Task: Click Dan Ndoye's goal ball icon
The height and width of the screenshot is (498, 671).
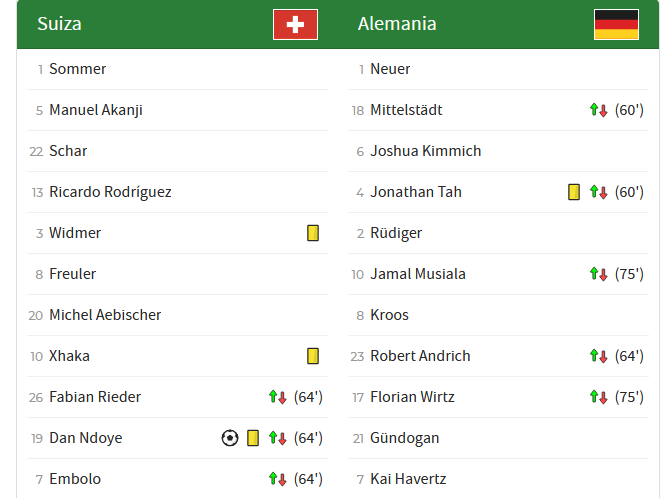Action: pyautogui.click(x=230, y=438)
